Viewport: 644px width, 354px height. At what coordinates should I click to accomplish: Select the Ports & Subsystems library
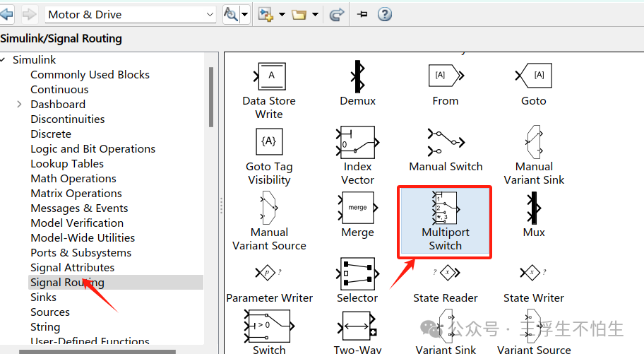click(81, 252)
